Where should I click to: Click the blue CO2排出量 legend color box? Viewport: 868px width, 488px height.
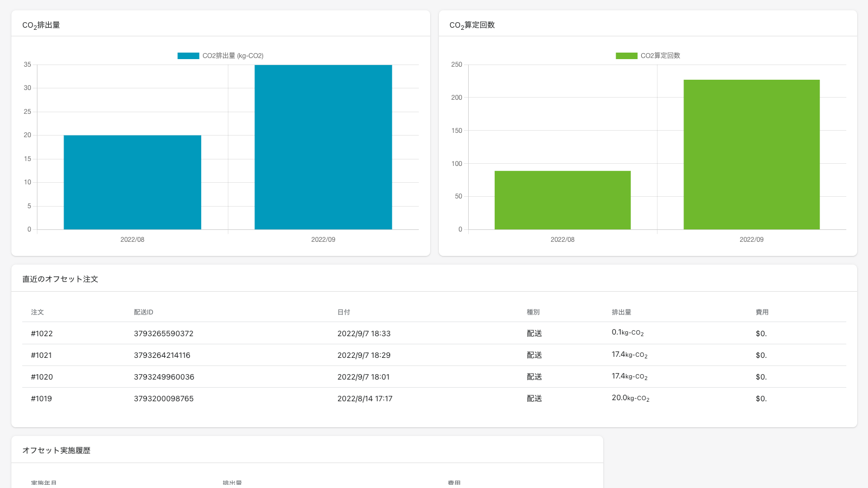[x=188, y=56]
